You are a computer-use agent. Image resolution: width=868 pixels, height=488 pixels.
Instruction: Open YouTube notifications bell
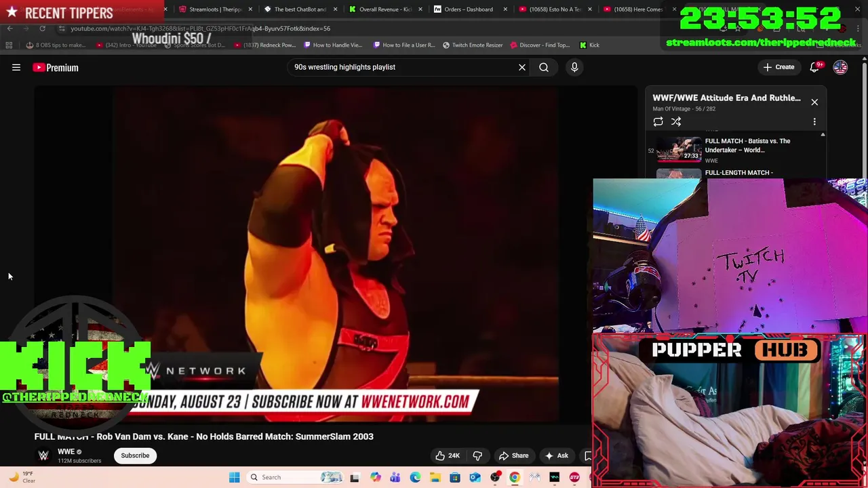pyautogui.click(x=816, y=67)
